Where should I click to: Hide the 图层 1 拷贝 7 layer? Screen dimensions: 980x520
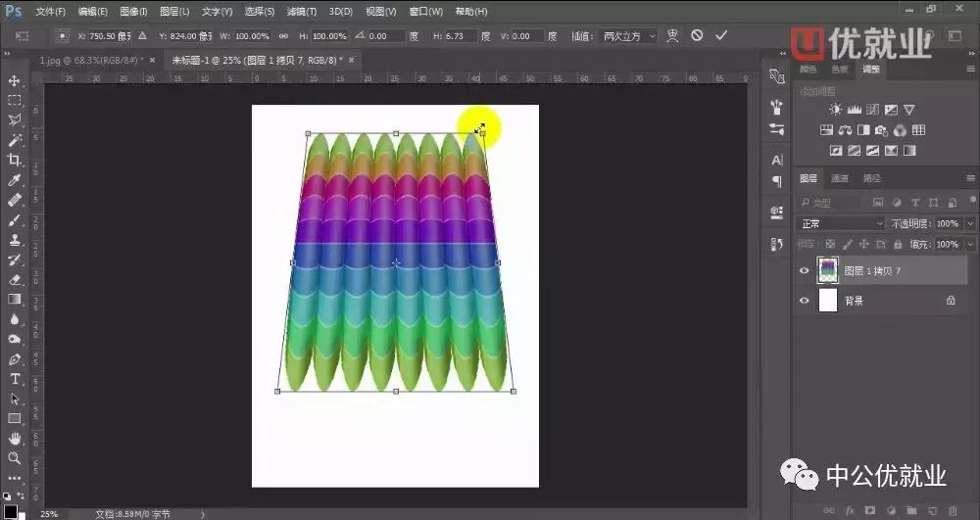(x=805, y=271)
